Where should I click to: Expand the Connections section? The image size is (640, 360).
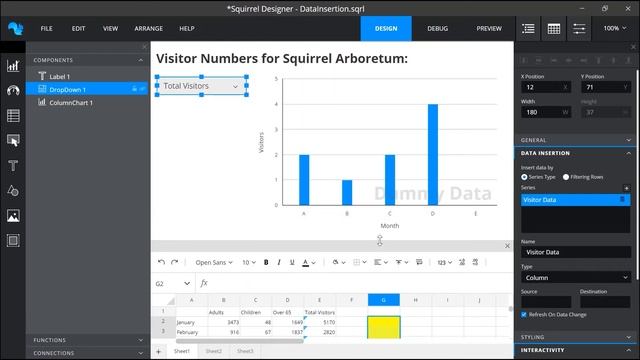click(140, 353)
